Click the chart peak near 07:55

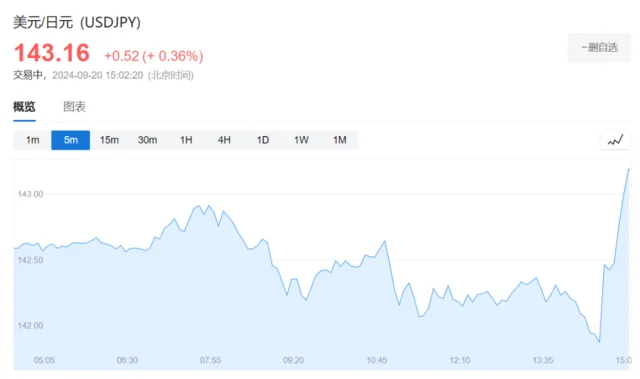[x=199, y=206]
